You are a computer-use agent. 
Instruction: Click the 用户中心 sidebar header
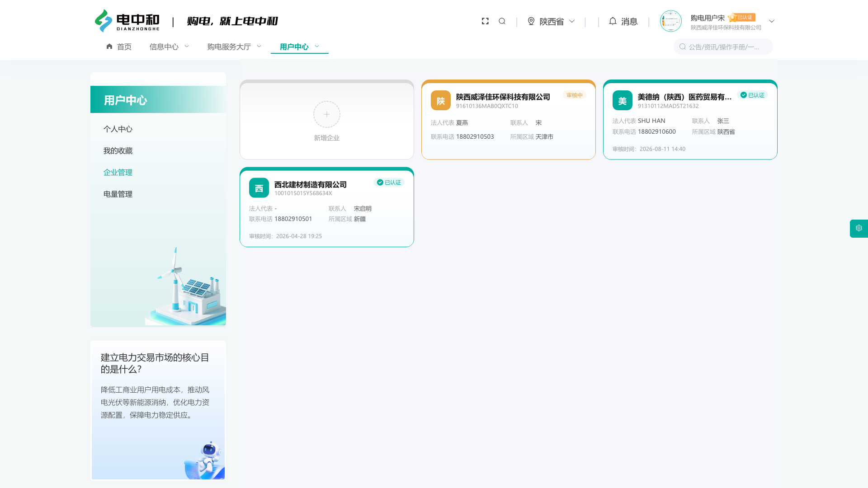pyautogui.click(x=158, y=99)
